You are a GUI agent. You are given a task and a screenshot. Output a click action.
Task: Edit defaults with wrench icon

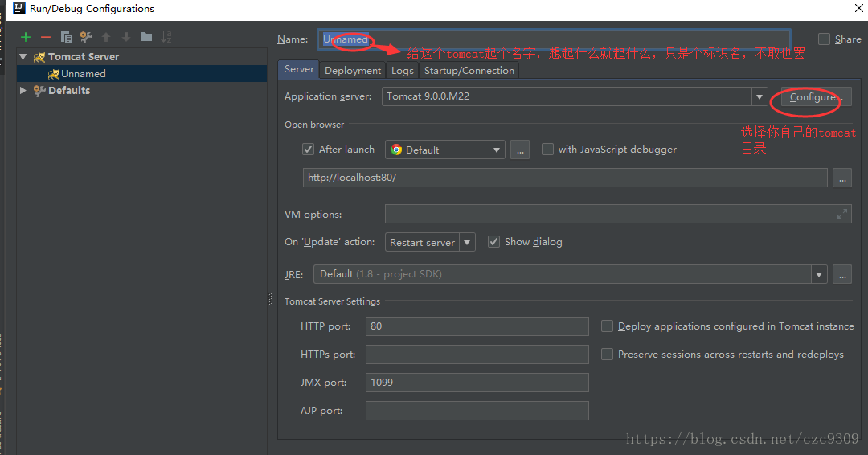coord(86,37)
